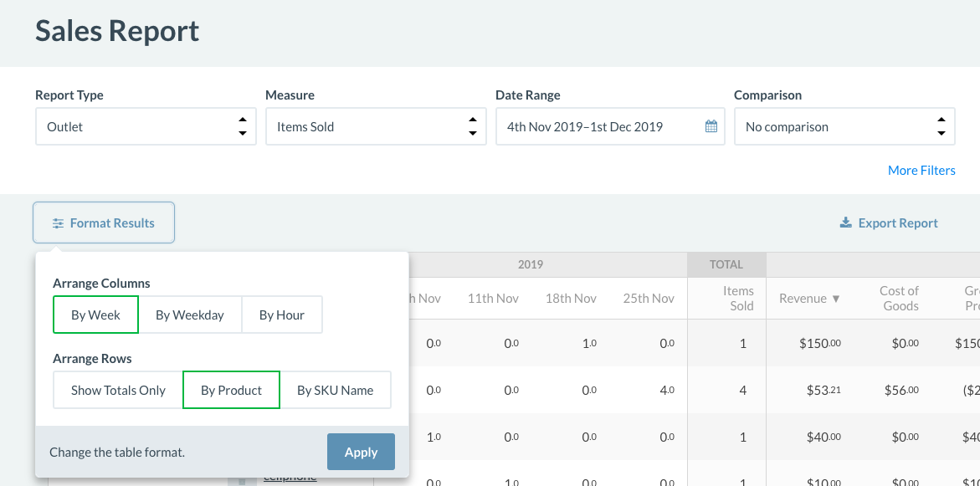The height and width of the screenshot is (486, 980).
Task: Click the Items Sold column header
Action: [x=738, y=299]
